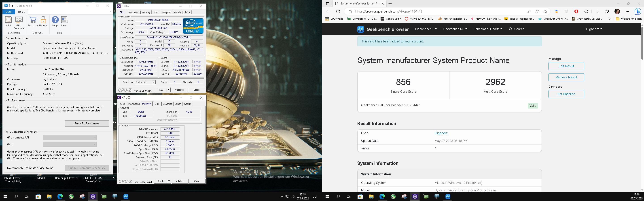Click the red Opera-style extension icon
The image size is (644, 201).
(x=576, y=11)
